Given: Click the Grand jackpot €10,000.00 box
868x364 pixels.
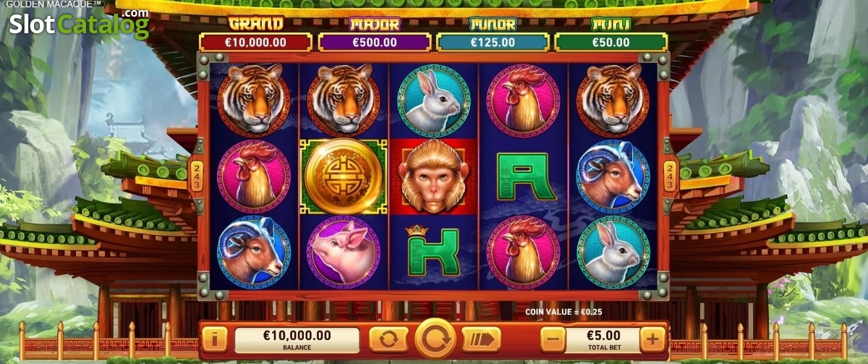Looking at the screenshot, I should 256,42.
